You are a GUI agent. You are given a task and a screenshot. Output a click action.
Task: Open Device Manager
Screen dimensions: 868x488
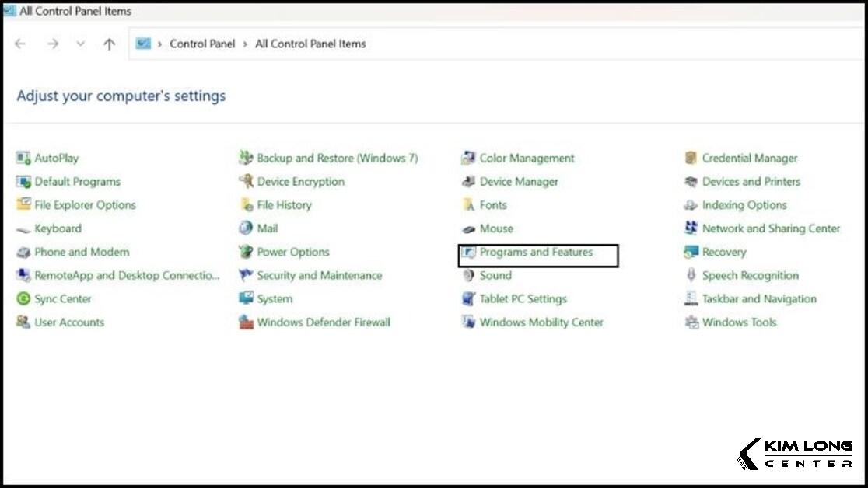[x=519, y=181]
